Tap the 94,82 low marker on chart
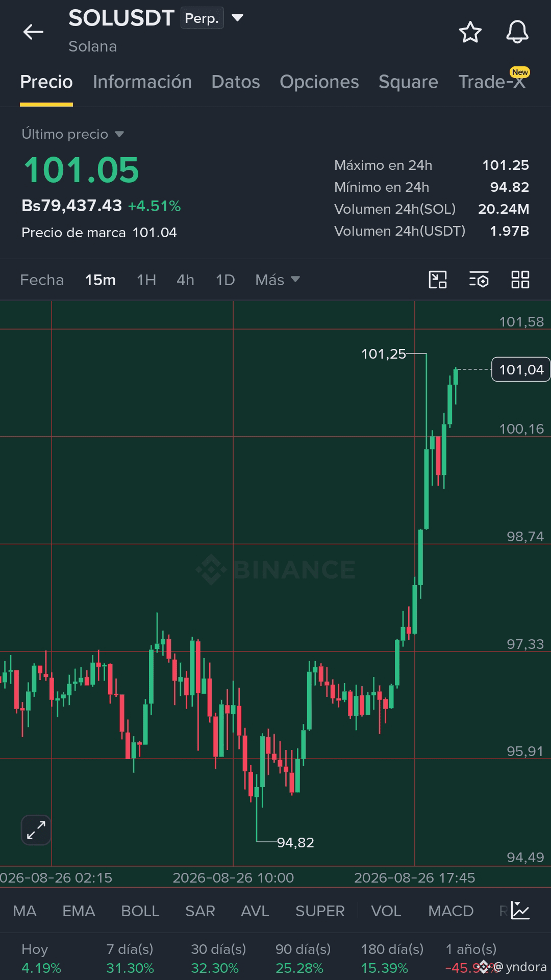The height and width of the screenshot is (980, 551). [x=295, y=842]
